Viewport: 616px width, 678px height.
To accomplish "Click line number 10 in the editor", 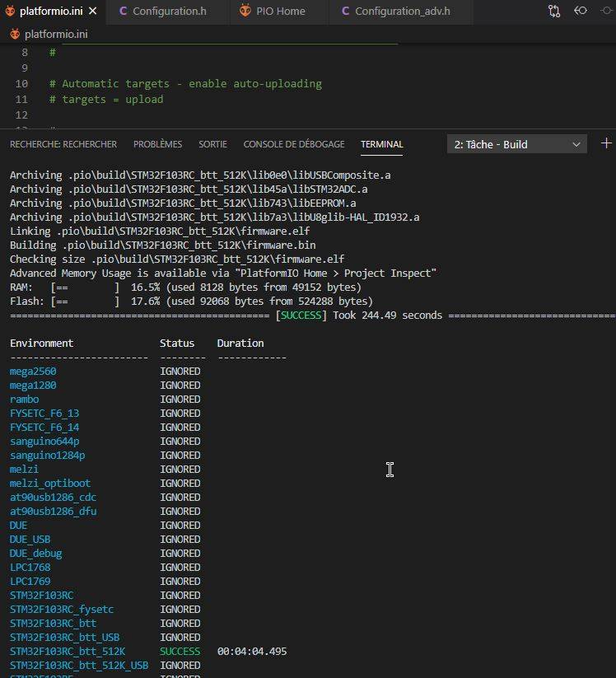I will click(x=21, y=84).
